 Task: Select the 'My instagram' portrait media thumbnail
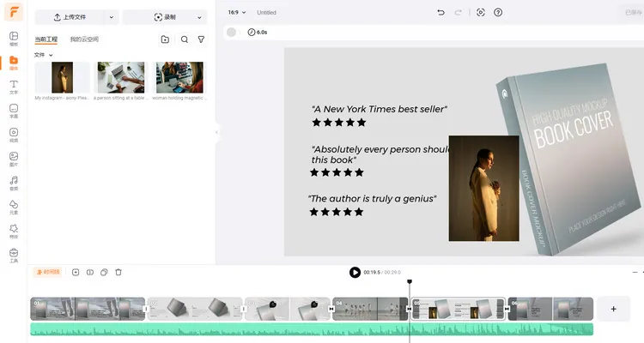(62, 77)
